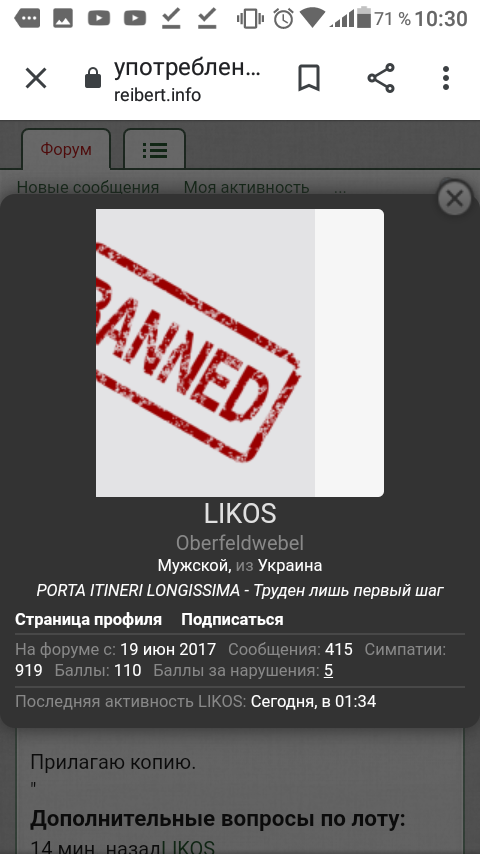This screenshot has width=480, height=854.
Task: Open Новые сообщения menu item
Action: [x=88, y=187]
